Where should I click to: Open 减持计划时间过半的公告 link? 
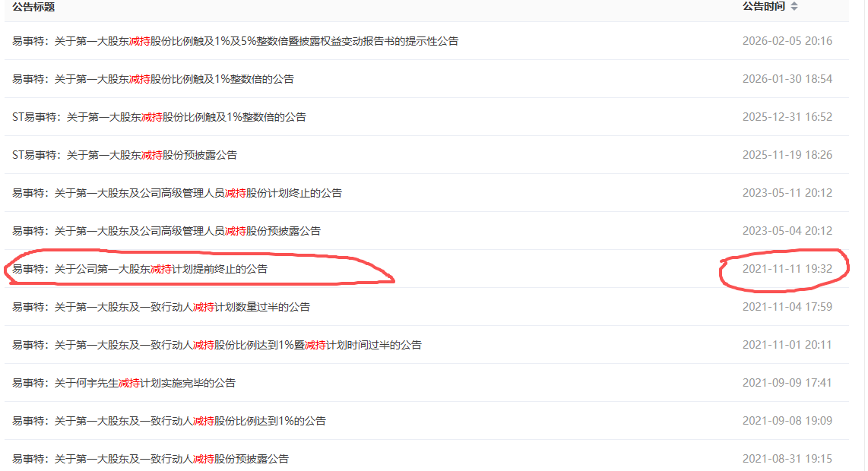[217, 346]
